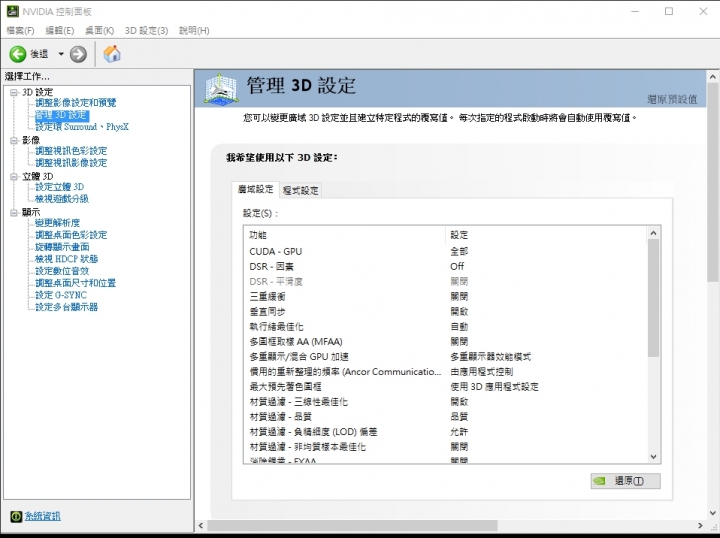Click the 還原預設值 link in header

672,99
